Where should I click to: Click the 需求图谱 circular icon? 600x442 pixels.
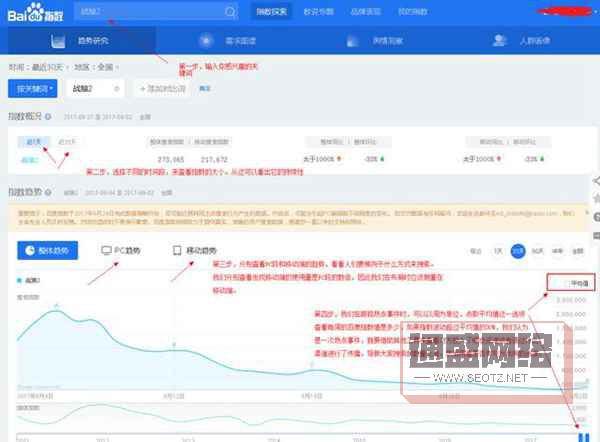pos(206,41)
